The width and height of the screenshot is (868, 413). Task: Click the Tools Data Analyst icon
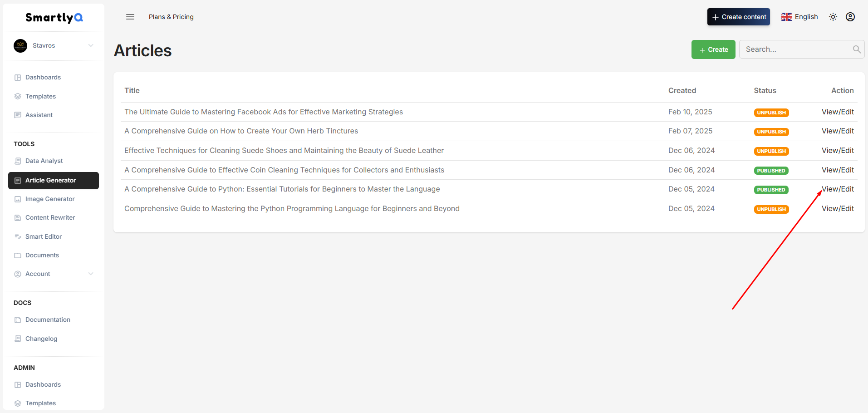[x=18, y=161]
